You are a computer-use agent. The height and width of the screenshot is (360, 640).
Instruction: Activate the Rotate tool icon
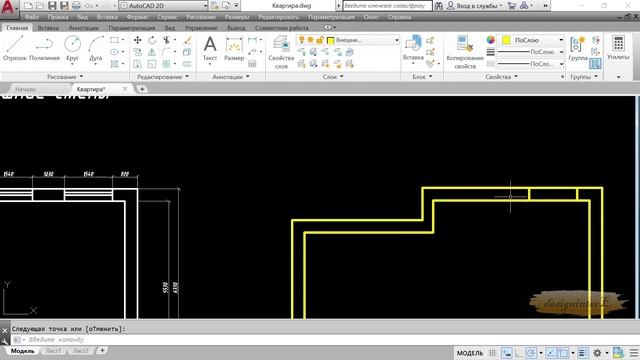152,40
